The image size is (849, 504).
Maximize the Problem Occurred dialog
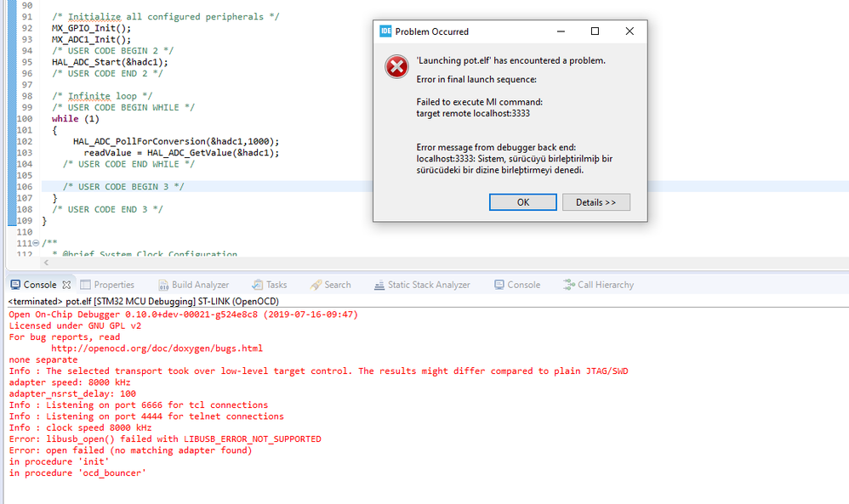595,31
